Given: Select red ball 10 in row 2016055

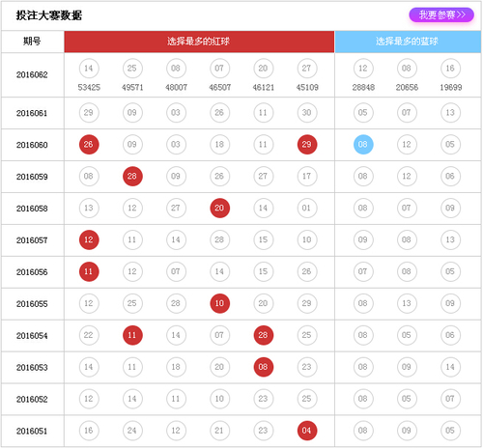Looking at the screenshot, I should [219, 303].
